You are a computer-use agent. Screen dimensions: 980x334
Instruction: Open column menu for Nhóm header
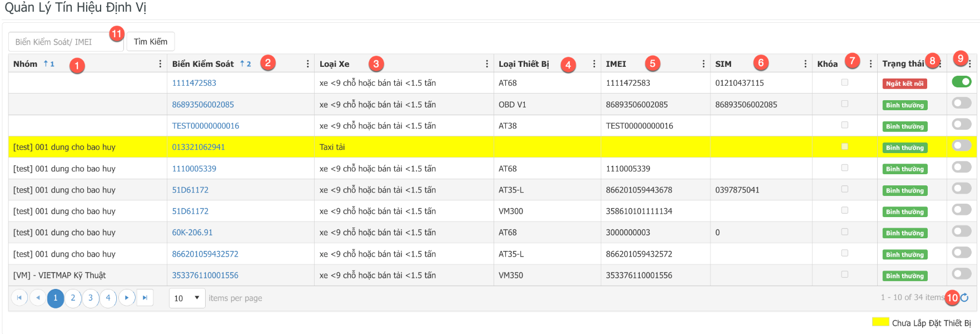click(161, 64)
